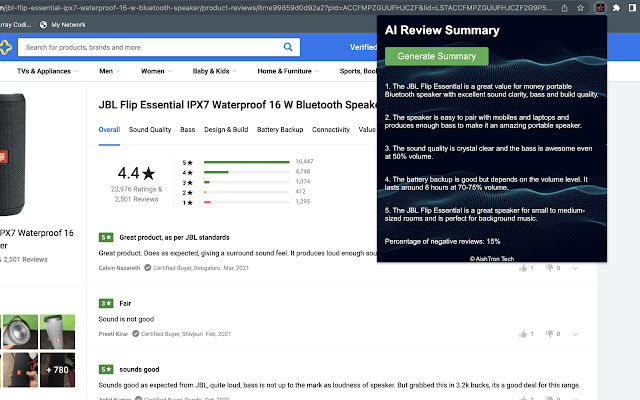Image resolution: width=640 pixels, height=400 pixels.
Task: Expand options on Preeti Kirar's review
Action: pos(575,334)
